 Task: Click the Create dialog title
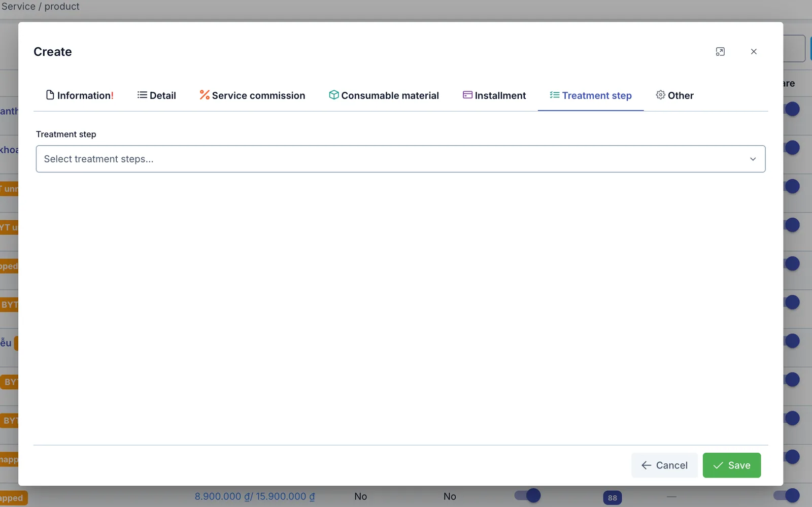tap(53, 52)
